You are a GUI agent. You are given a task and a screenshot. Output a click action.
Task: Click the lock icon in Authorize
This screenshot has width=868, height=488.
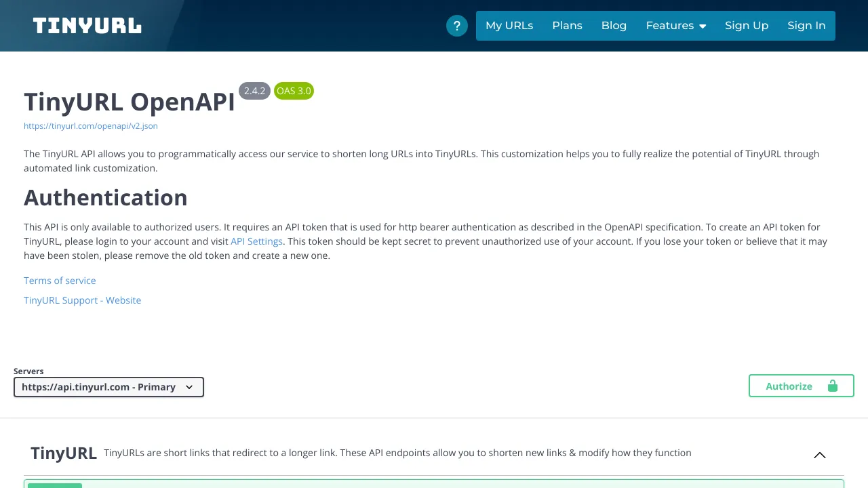pyautogui.click(x=833, y=386)
